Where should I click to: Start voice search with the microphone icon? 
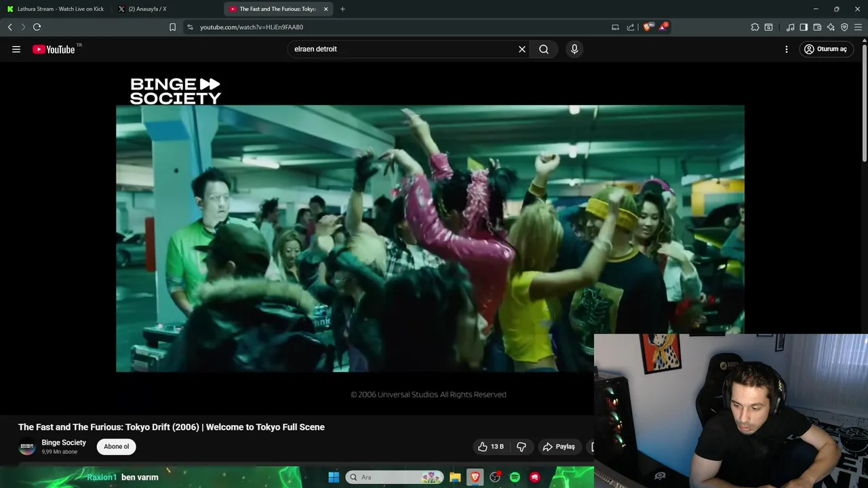point(574,49)
